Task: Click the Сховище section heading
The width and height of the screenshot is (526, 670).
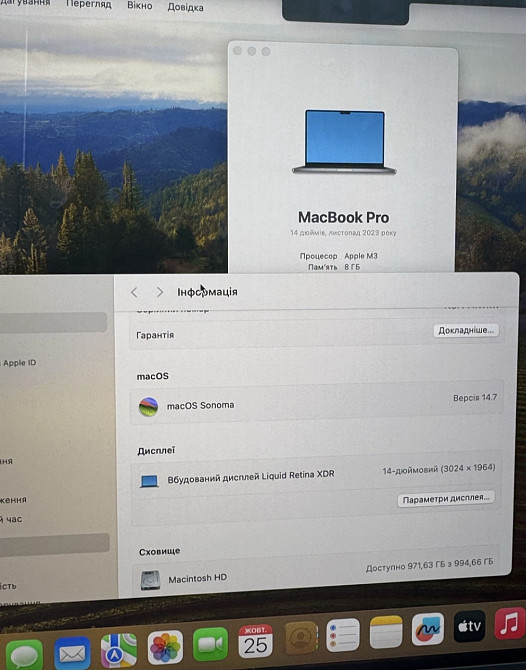Action: [x=159, y=551]
